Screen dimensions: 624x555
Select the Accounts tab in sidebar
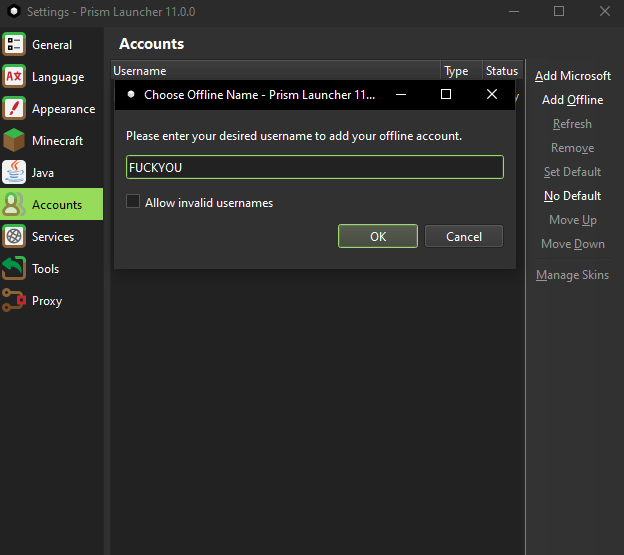point(52,204)
